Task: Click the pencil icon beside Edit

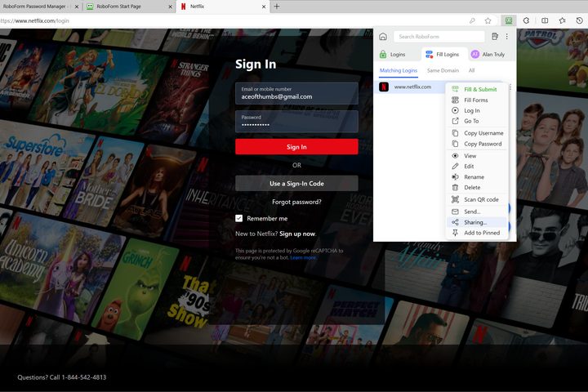Action: 455,166
